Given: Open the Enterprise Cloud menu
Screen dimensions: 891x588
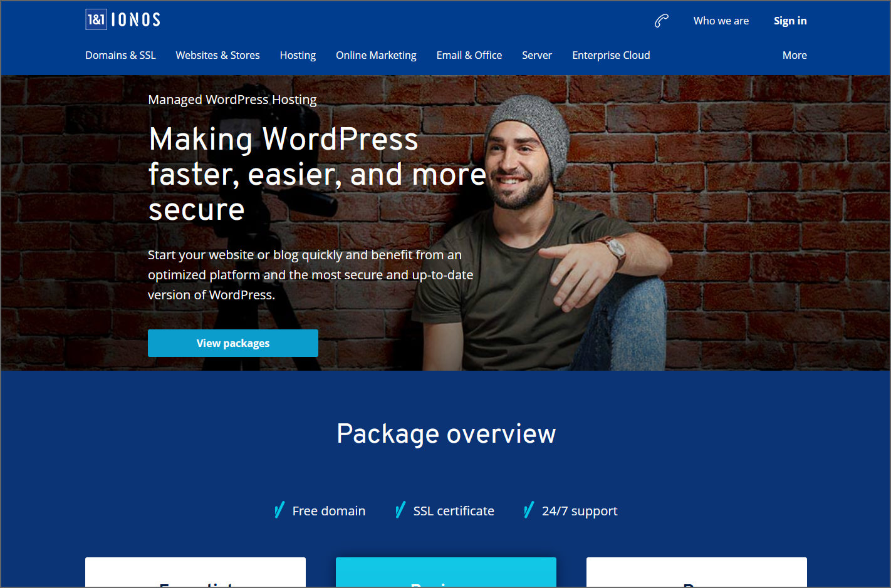Looking at the screenshot, I should 611,55.
